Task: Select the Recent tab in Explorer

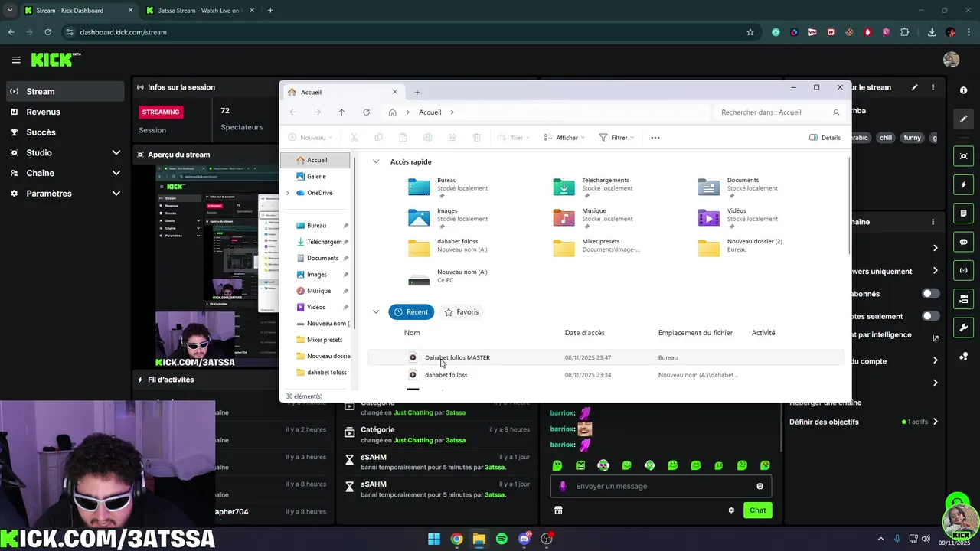Action: click(x=411, y=312)
